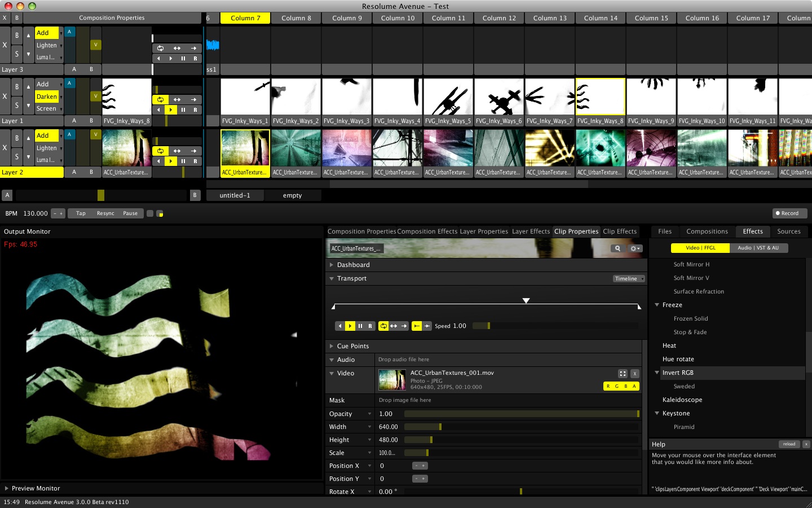
Task: Click the search magnifier in Clip Properties
Action: pos(617,248)
